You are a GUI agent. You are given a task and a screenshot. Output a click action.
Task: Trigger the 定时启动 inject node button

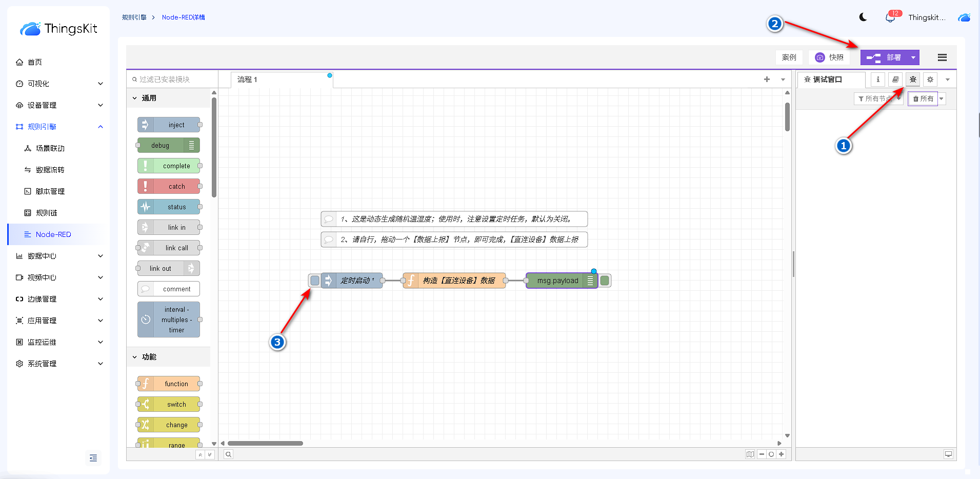pos(315,281)
